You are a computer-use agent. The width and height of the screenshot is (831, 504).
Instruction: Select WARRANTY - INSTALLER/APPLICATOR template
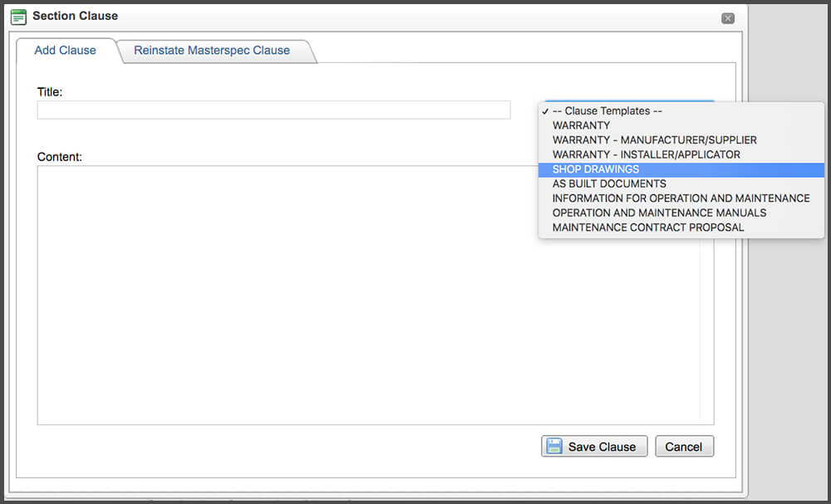pyautogui.click(x=647, y=154)
